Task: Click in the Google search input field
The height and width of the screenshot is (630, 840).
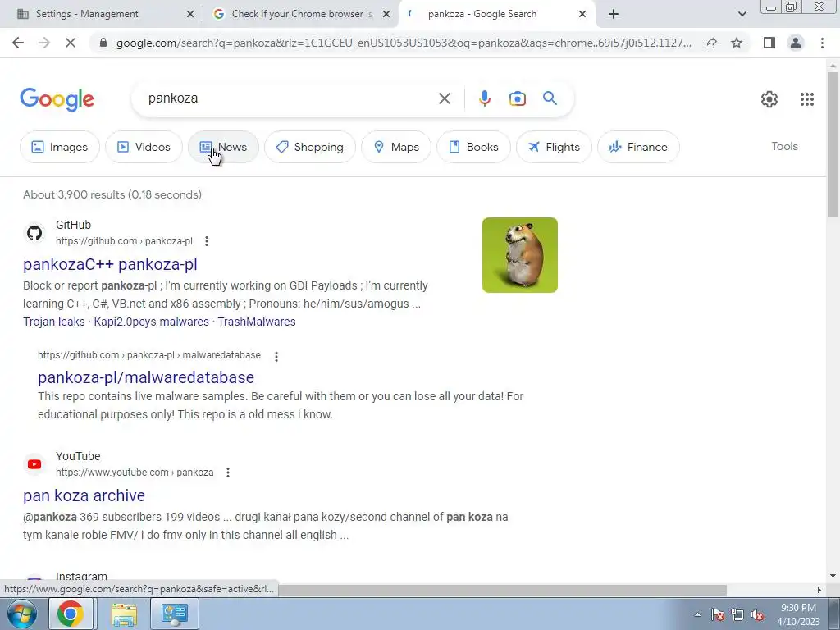Action: click(x=290, y=98)
